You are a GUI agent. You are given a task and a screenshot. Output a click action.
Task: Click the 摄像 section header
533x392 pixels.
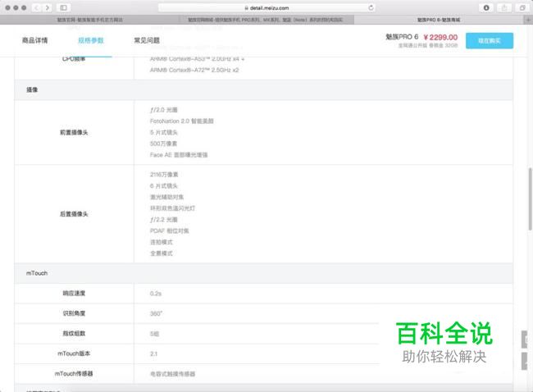tap(32, 89)
